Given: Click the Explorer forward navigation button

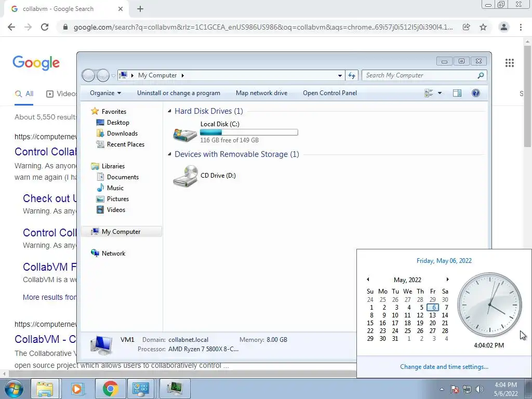Looking at the screenshot, I should point(103,75).
